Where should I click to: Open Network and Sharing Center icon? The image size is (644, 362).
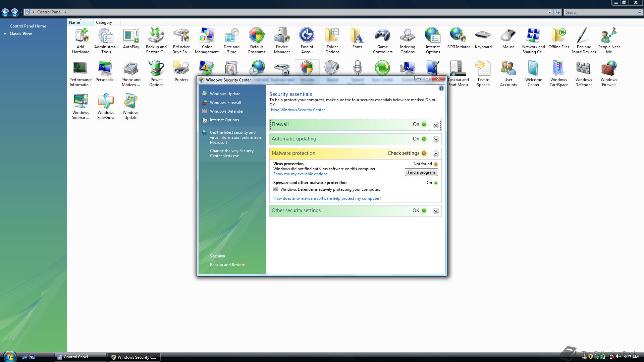533,41
